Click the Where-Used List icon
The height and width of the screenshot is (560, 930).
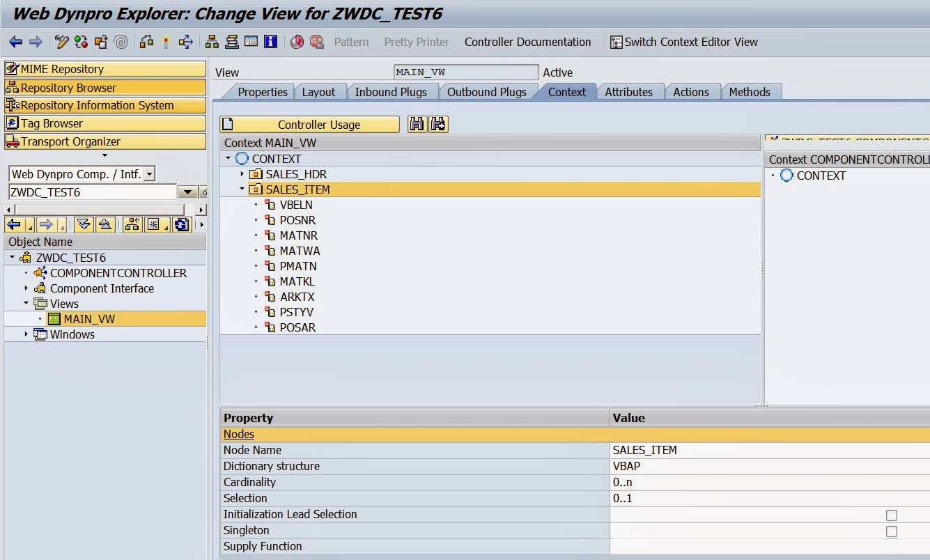click(x=185, y=42)
